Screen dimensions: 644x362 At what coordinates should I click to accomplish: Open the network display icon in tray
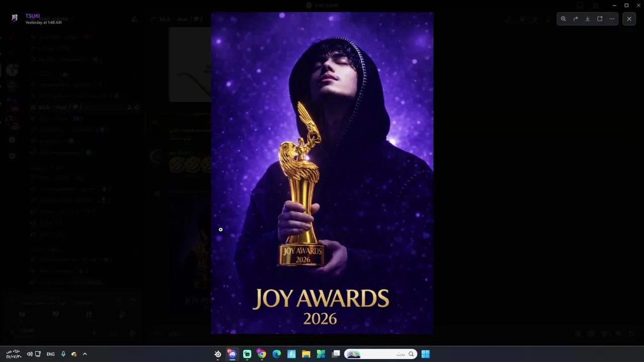click(38, 354)
